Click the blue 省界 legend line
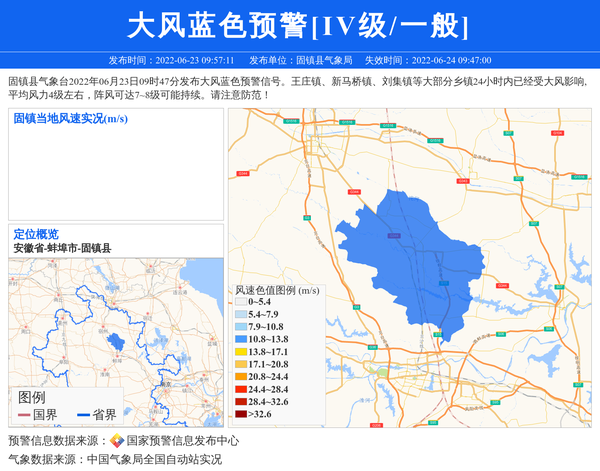The width and height of the screenshot is (600, 471). coord(82,415)
